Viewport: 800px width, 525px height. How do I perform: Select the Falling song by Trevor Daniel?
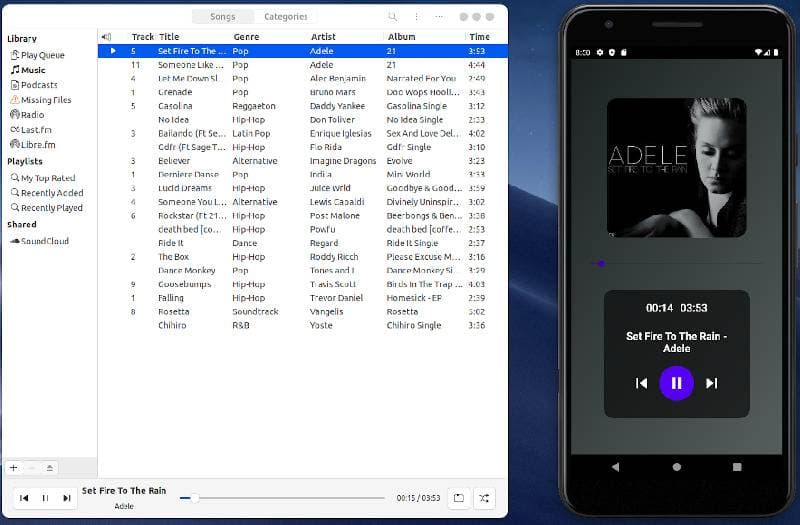(303, 298)
